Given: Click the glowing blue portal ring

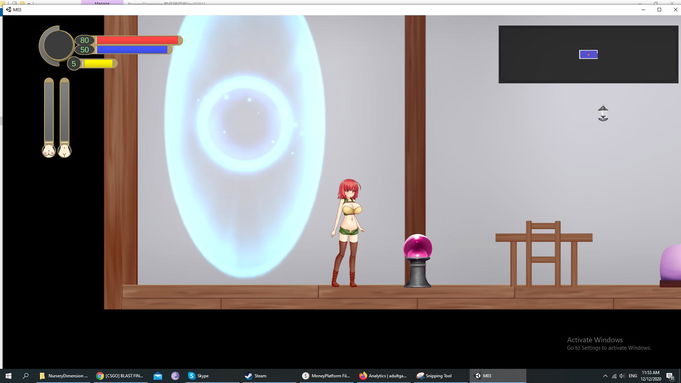Looking at the screenshot, I should (245, 124).
